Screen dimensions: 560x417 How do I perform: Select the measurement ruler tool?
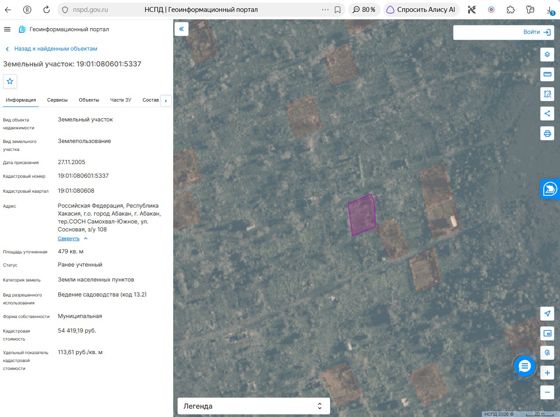click(x=547, y=74)
